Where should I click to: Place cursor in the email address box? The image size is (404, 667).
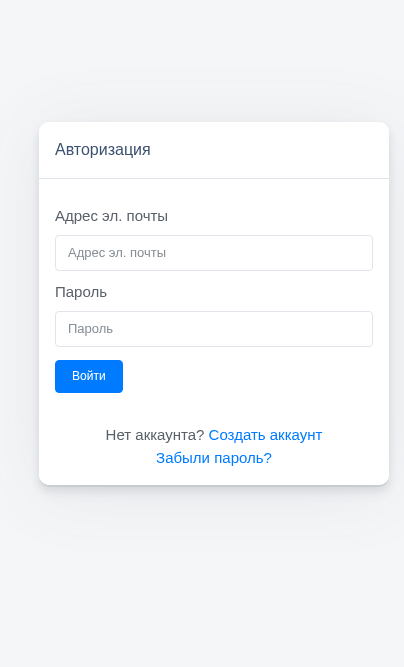(214, 253)
